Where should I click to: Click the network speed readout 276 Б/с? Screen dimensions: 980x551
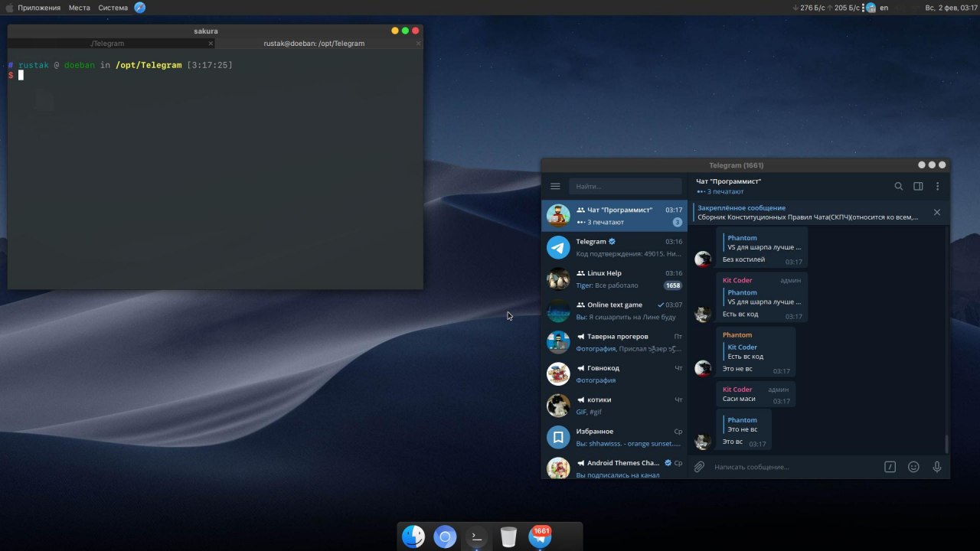808,8
